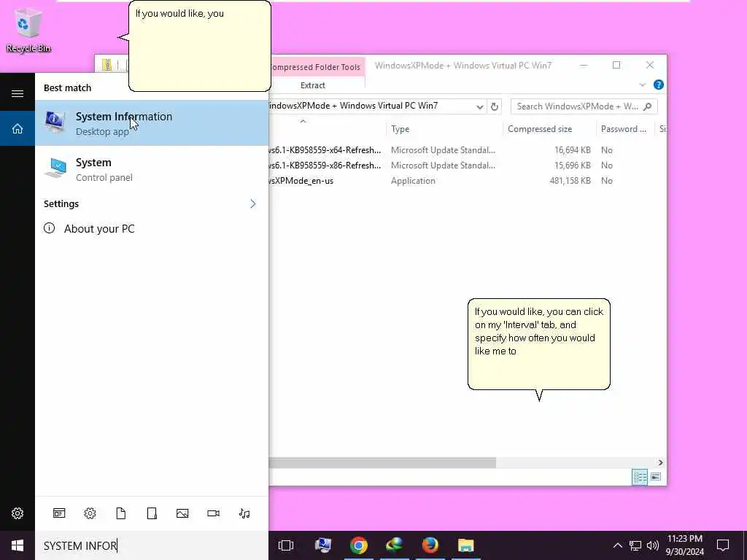Filter search results by Folders
The height and width of the screenshot is (560, 747).
click(x=152, y=513)
